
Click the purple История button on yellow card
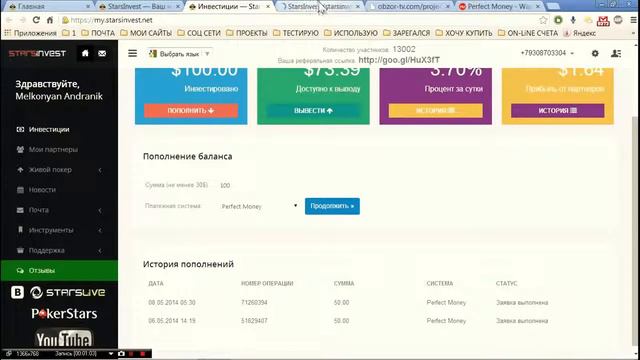[558, 111]
